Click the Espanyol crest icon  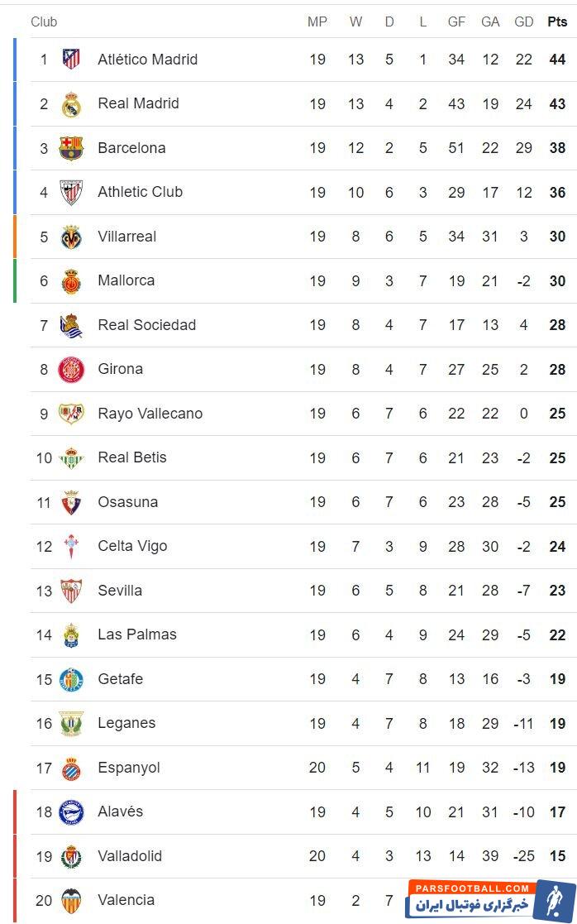[x=71, y=768]
